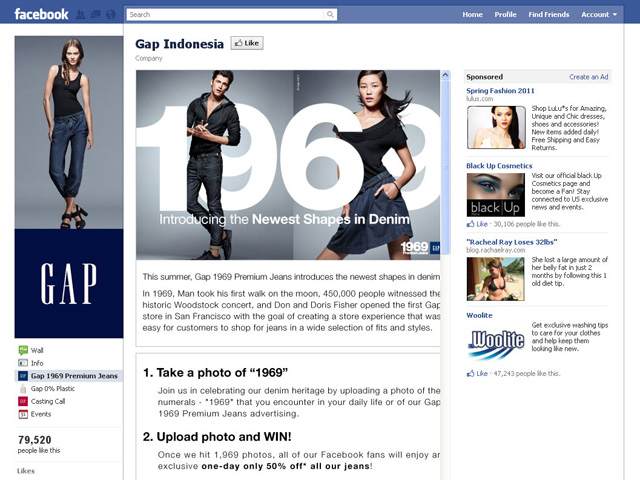Open Black Up Cosmetics ad link

pos(499,166)
